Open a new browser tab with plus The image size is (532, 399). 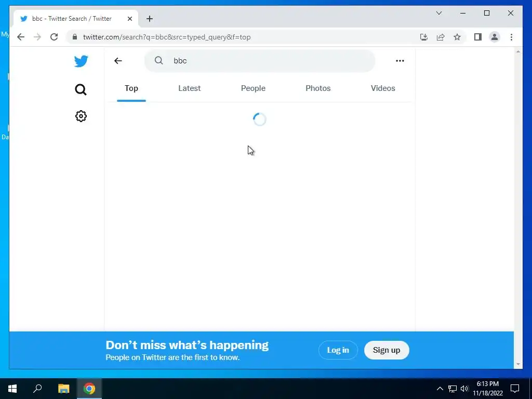click(150, 19)
